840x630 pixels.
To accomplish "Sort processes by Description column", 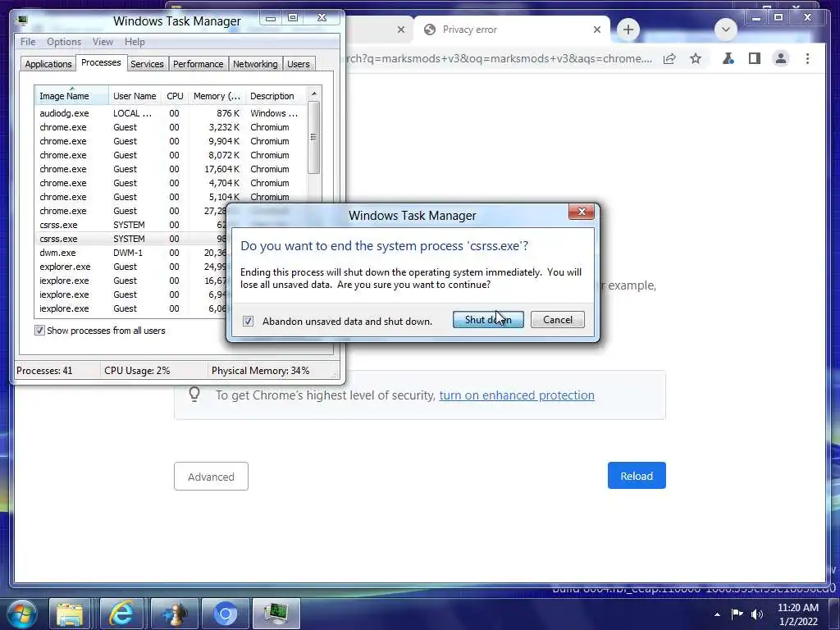I will pos(276,96).
